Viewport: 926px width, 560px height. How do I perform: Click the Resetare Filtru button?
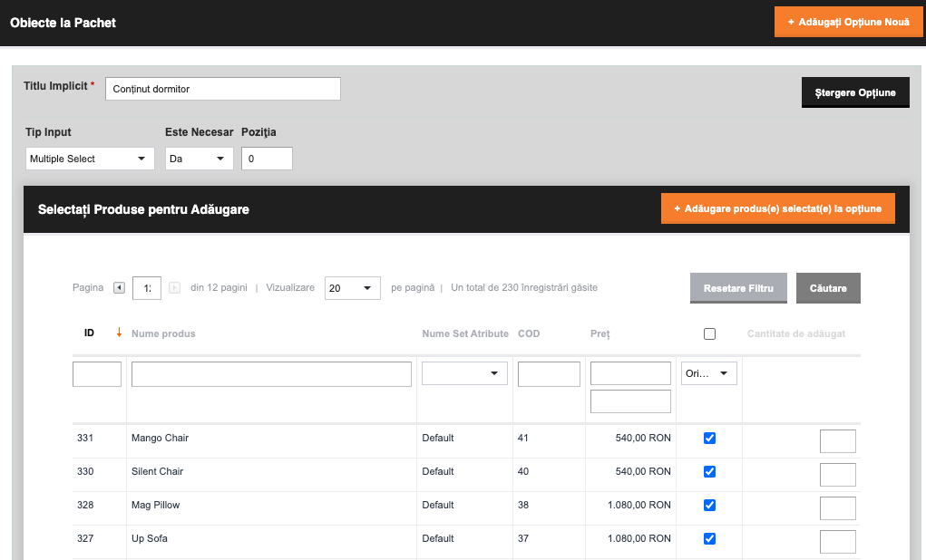pos(738,288)
